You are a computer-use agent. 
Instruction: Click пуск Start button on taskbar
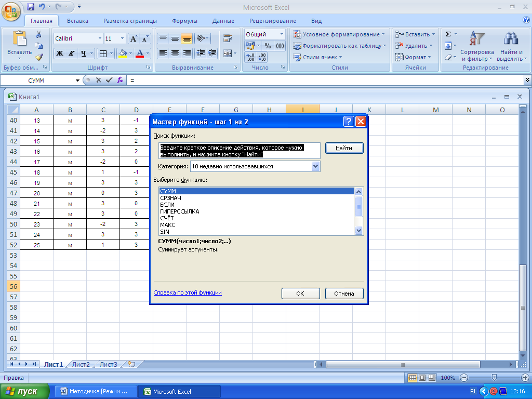[x=24, y=392]
